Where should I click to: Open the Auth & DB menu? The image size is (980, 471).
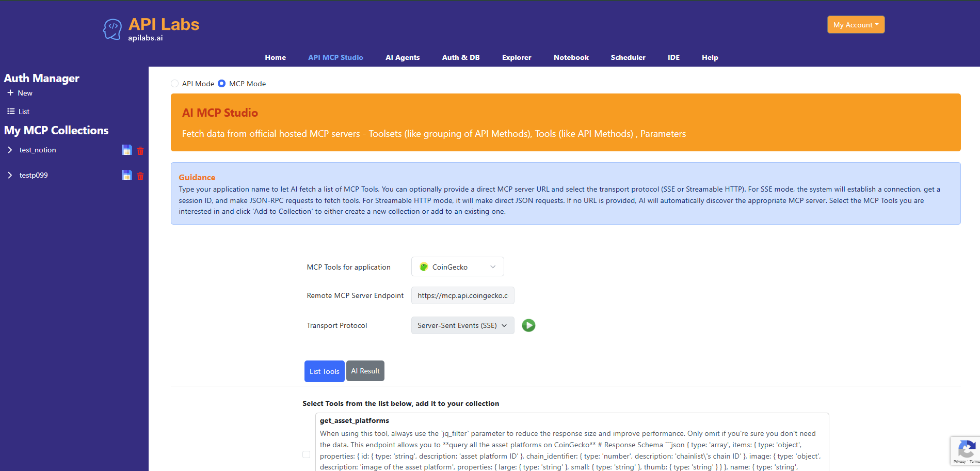pos(461,57)
